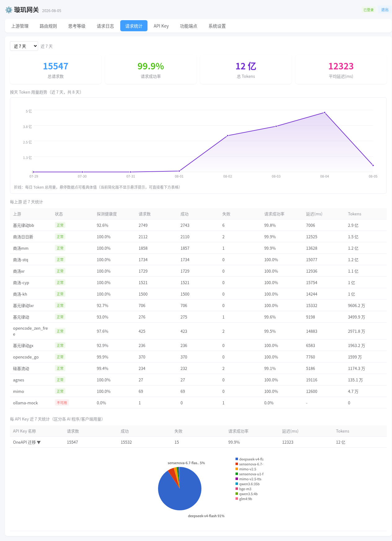The height and width of the screenshot is (541, 392).
Task: Click the chart data point for 08-04
Action: tap(324, 112)
